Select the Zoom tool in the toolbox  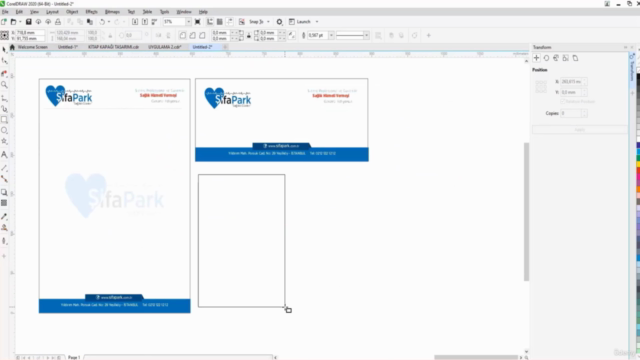(x=4, y=84)
